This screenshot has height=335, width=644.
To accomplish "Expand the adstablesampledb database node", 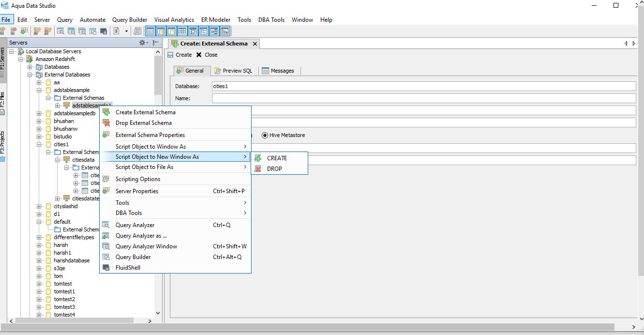I will (x=39, y=113).
